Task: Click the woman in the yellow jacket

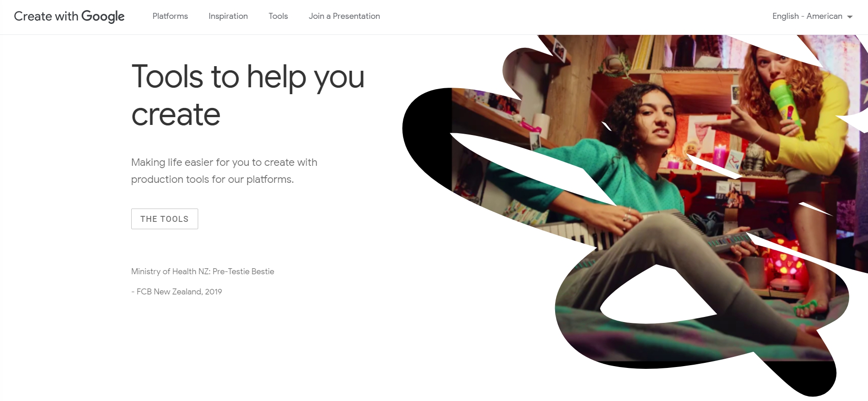Action: tap(798, 119)
